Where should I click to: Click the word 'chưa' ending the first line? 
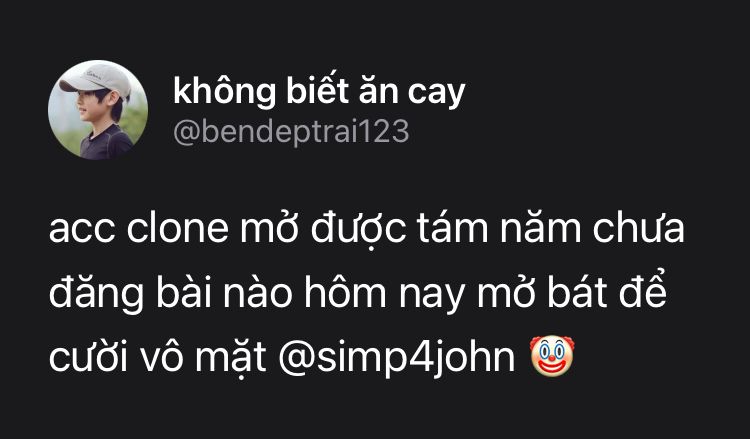(x=639, y=228)
